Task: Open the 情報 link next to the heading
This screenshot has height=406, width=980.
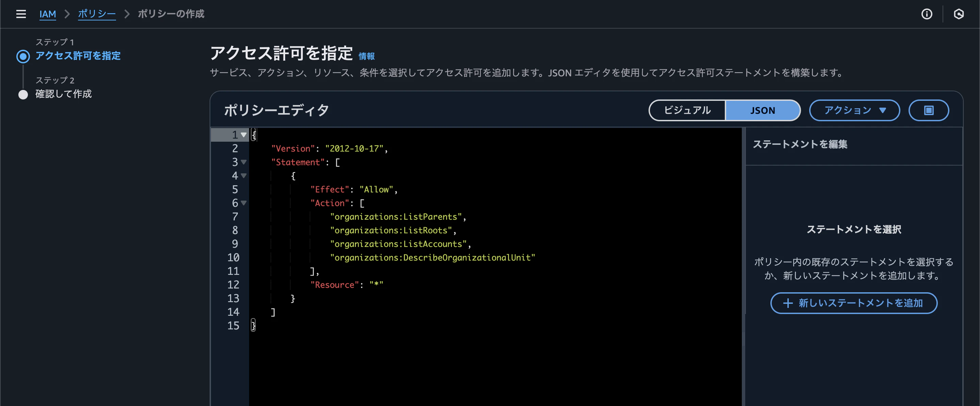Action: tap(366, 56)
